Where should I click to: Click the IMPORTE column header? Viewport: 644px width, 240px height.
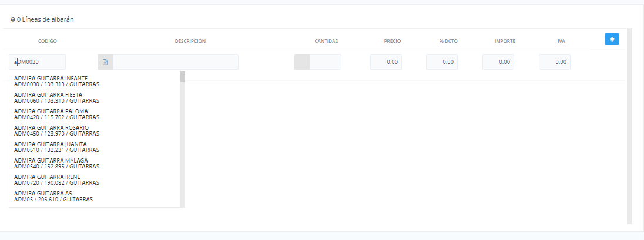(x=505, y=42)
